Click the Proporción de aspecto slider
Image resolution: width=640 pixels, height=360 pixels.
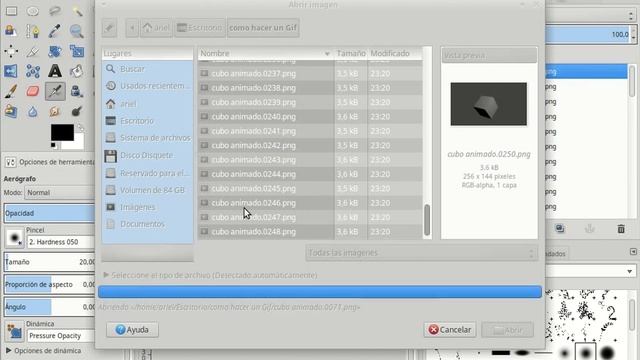click(x=49, y=284)
